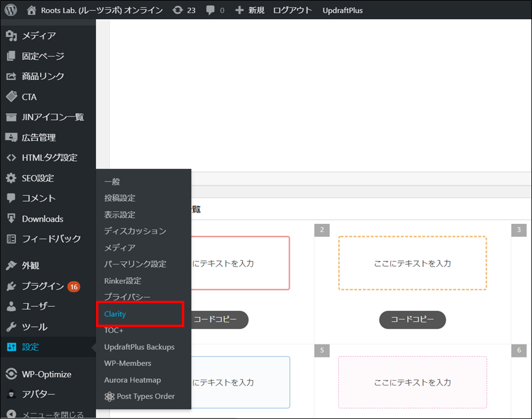Click the SEO設定 gear menu item
The image size is (532, 419).
(37, 178)
